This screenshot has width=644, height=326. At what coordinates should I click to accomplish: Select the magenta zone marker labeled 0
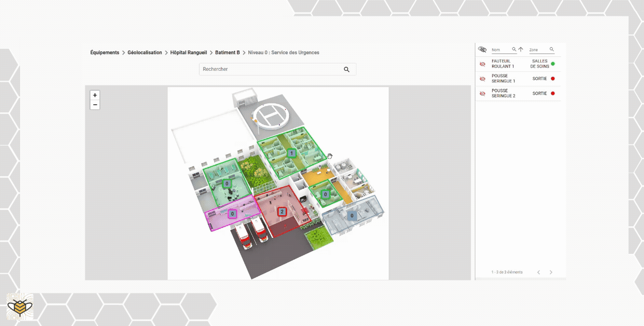click(232, 214)
